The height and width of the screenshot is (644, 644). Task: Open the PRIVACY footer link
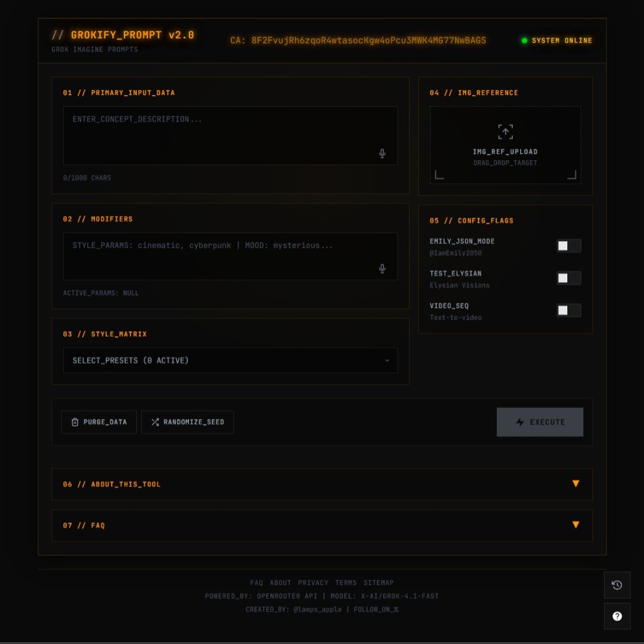(313, 583)
